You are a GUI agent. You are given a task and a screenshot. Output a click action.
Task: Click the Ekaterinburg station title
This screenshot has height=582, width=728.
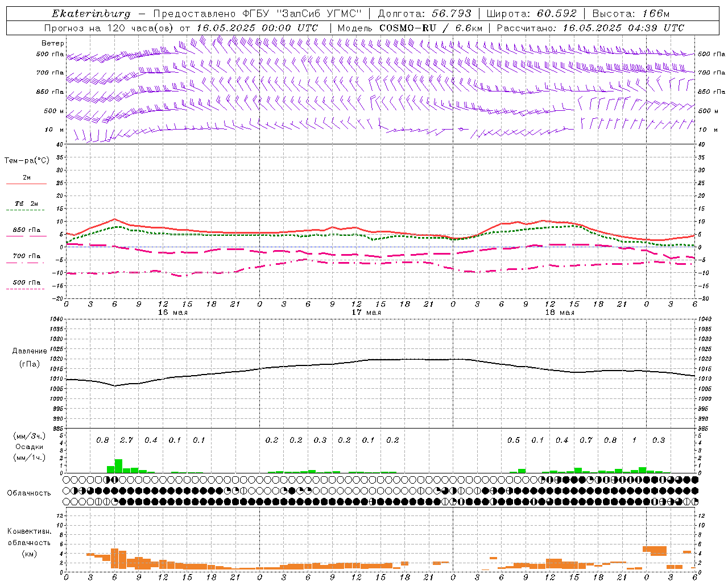pos(91,14)
